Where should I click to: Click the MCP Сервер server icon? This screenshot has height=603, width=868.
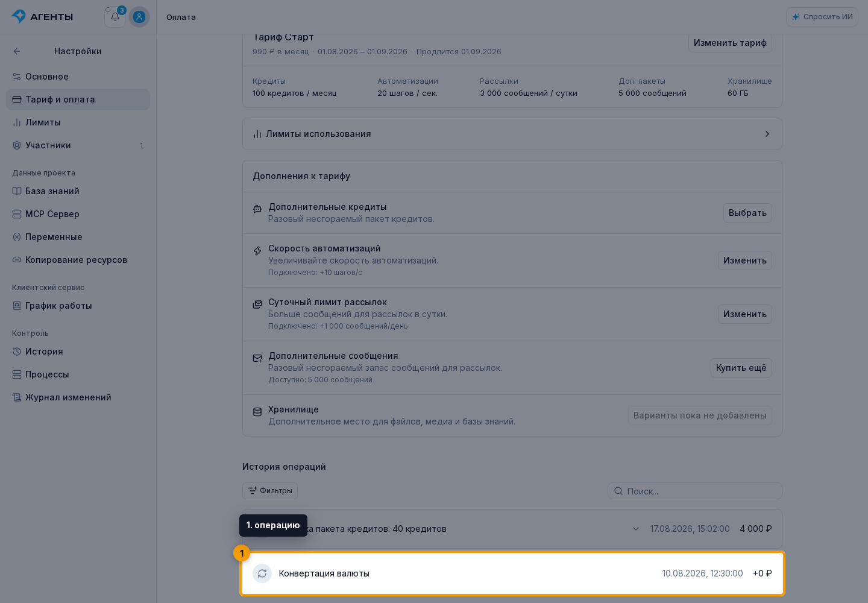coord(17,214)
